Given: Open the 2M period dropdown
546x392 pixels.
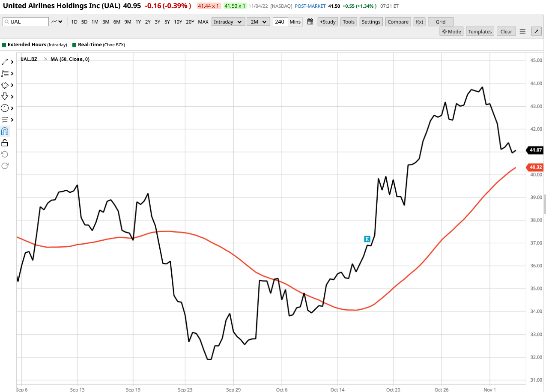Looking at the screenshot, I should [x=258, y=21].
